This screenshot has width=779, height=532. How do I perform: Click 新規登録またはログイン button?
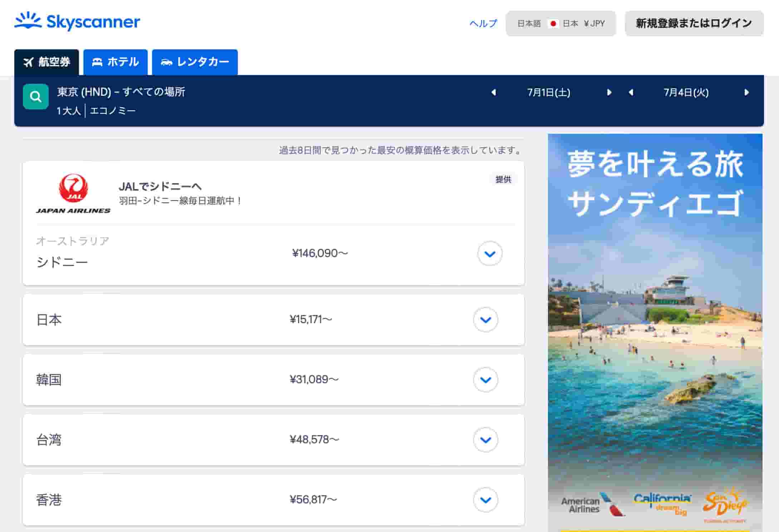tap(694, 24)
